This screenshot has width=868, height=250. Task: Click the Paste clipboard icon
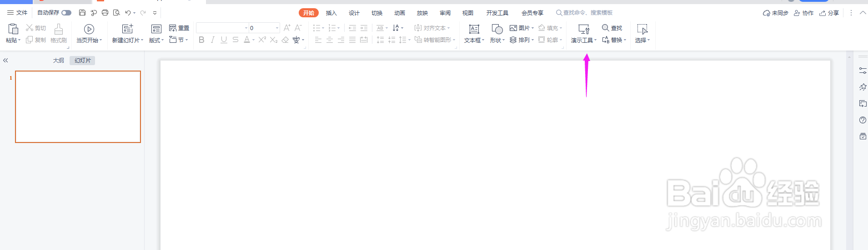[x=13, y=29]
